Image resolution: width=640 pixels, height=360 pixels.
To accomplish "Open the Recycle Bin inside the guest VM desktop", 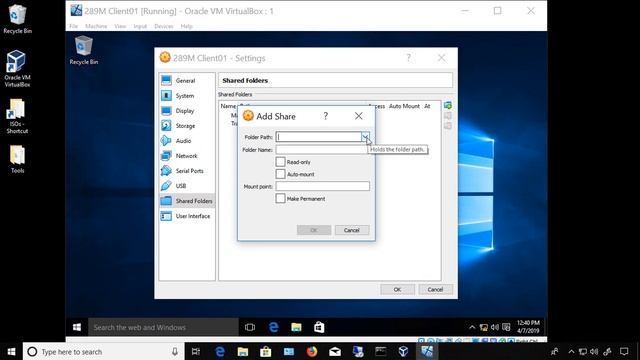I will (x=84, y=50).
